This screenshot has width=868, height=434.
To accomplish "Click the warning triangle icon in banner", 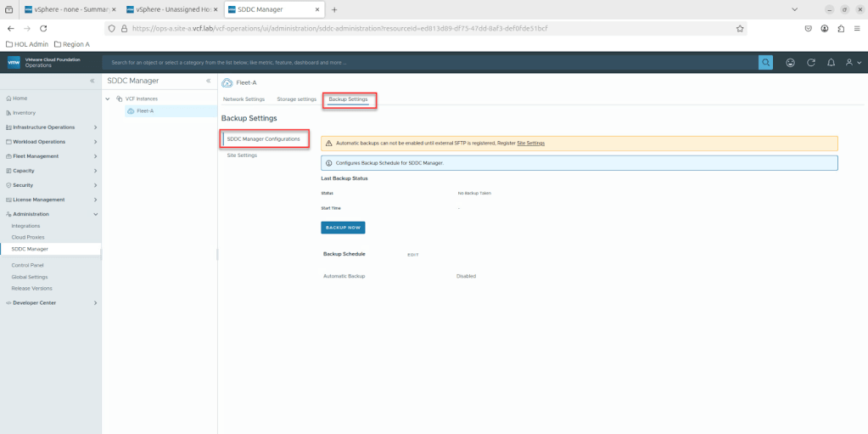I will click(x=329, y=143).
